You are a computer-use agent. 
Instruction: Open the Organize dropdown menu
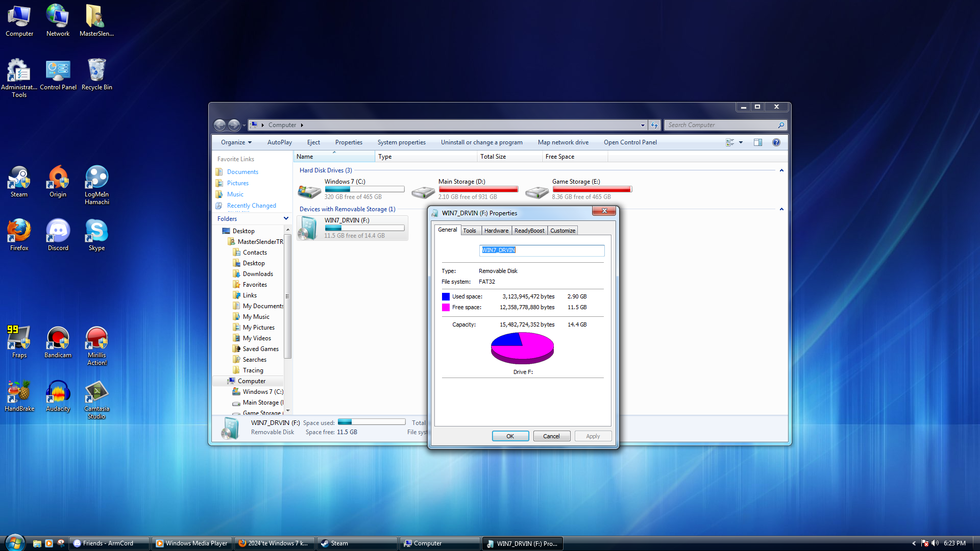(x=236, y=142)
